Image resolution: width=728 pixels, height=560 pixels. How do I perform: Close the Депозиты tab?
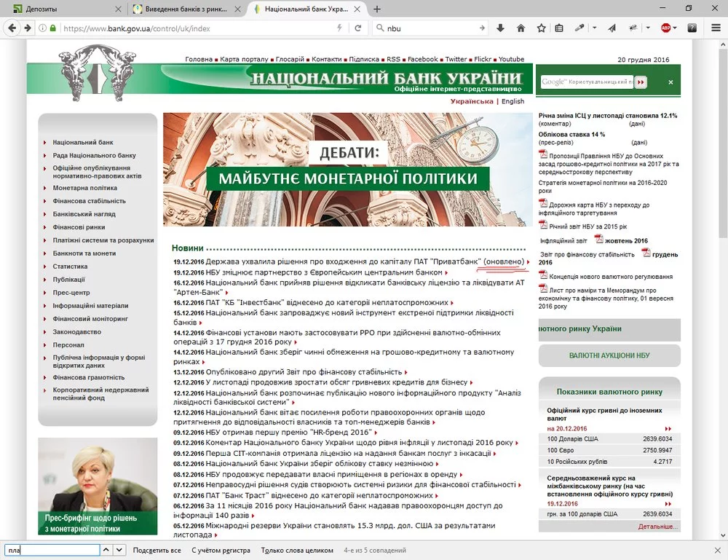118,9
